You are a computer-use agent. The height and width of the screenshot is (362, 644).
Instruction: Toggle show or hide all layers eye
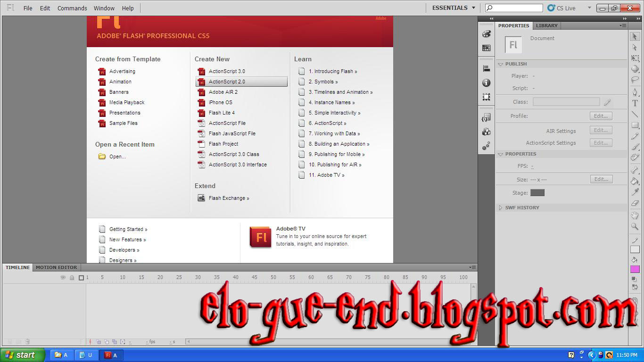pyautogui.click(x=63, y=278)
